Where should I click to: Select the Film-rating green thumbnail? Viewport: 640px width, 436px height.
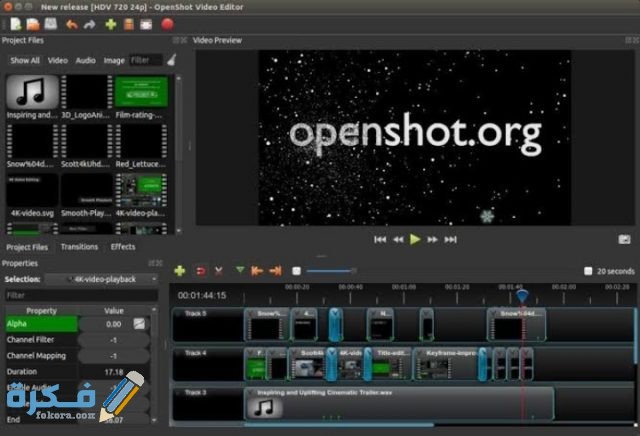[x=141, y=92]
